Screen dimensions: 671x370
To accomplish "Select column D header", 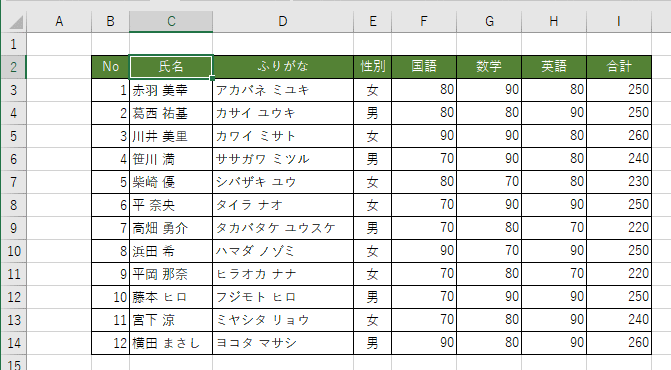I will [283, 21].
